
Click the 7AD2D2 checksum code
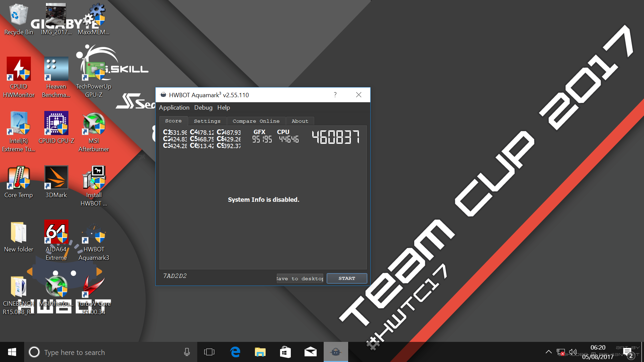175,276
